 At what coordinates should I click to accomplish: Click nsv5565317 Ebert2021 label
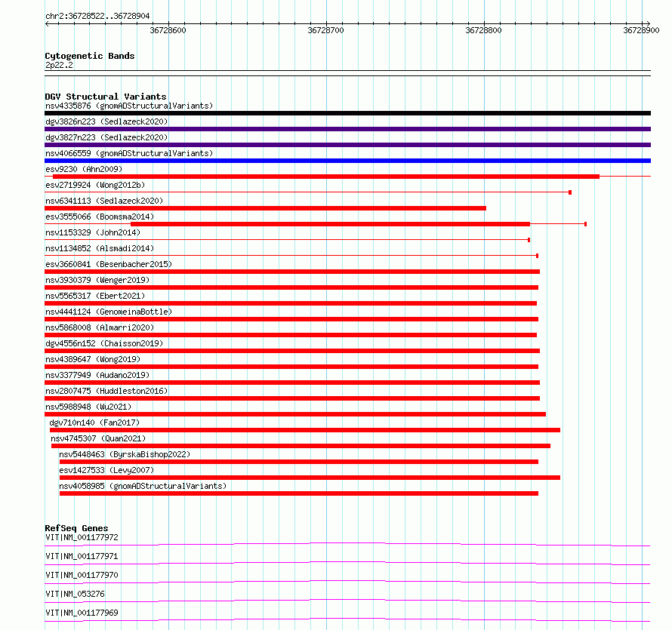95,296
